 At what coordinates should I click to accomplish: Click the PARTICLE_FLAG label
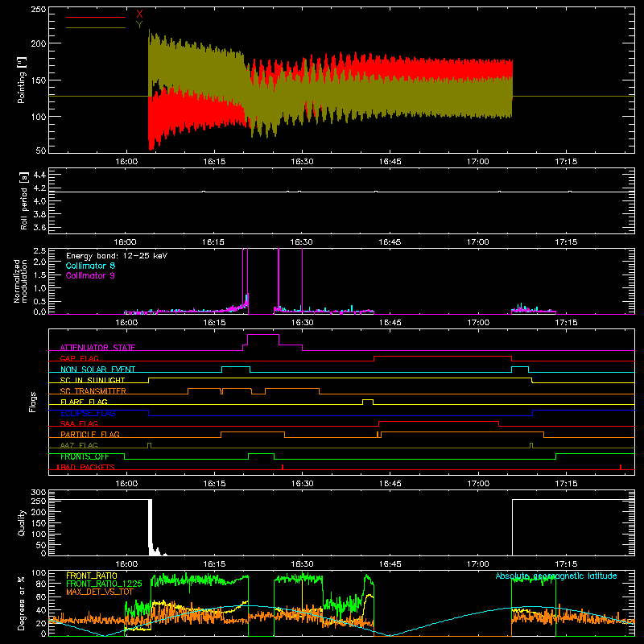(90, 434)
